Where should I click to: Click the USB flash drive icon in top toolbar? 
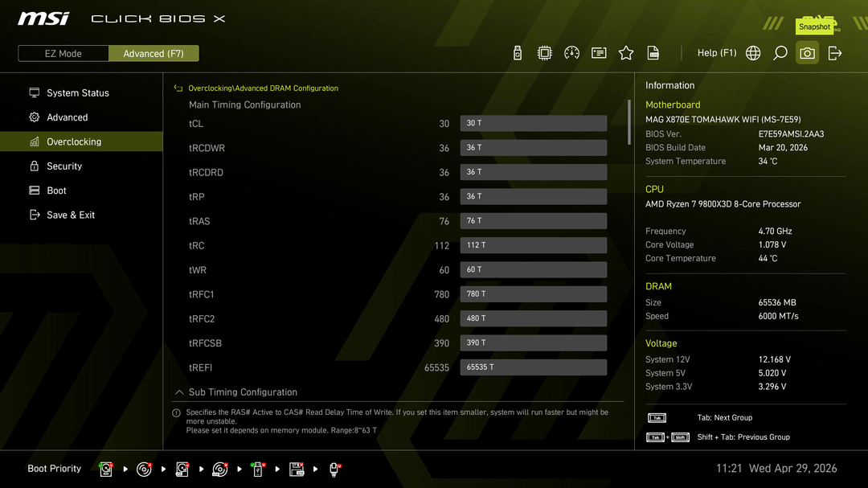(518, 53)
